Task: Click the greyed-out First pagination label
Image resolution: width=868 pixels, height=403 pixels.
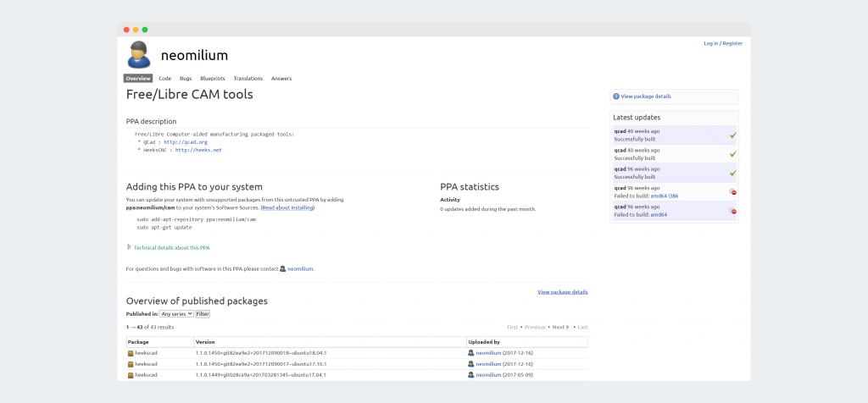Action: point(512,328)
